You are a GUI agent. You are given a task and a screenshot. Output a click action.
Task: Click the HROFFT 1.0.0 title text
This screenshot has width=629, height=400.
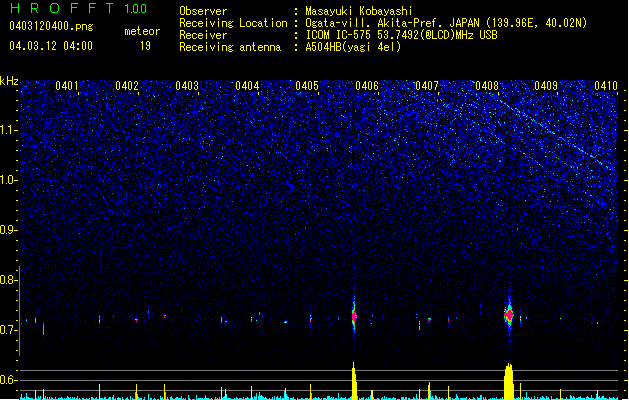coord(79,8)
